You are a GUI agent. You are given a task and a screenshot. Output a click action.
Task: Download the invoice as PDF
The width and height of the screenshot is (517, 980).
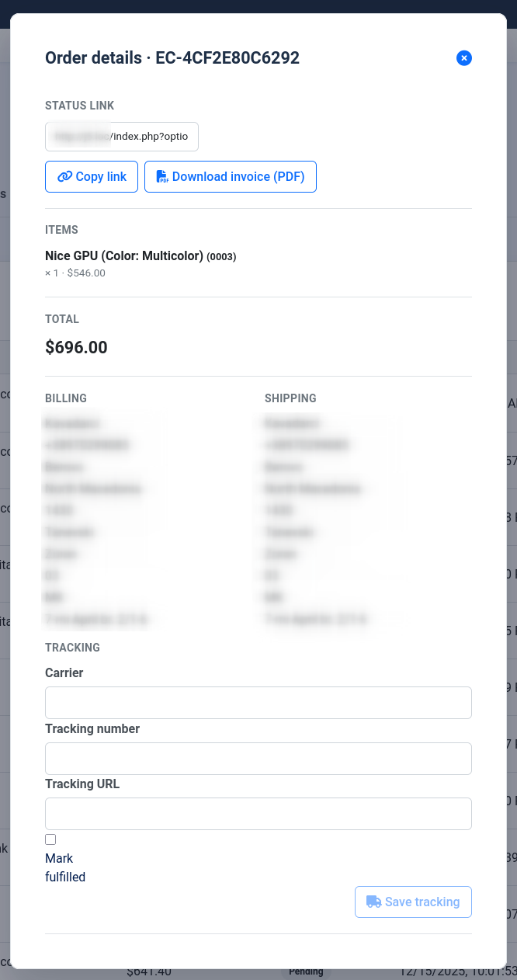[x=230, y=176]
